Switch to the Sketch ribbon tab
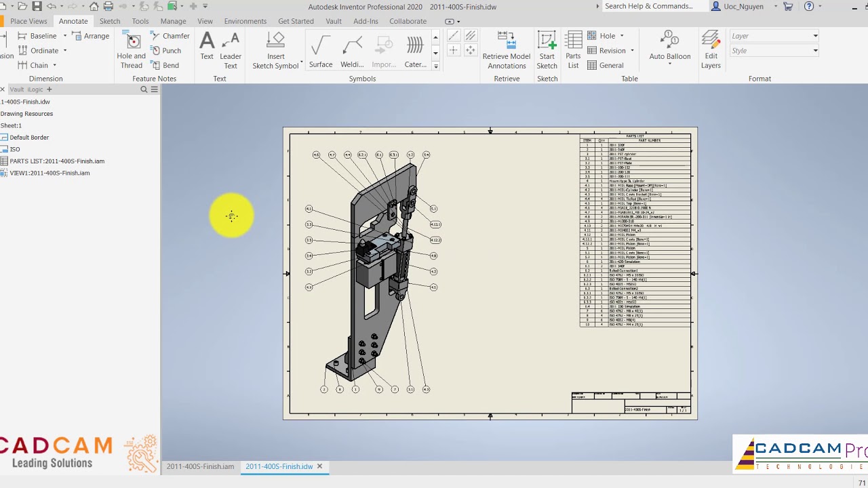868x488 pixels. [110, 21]
